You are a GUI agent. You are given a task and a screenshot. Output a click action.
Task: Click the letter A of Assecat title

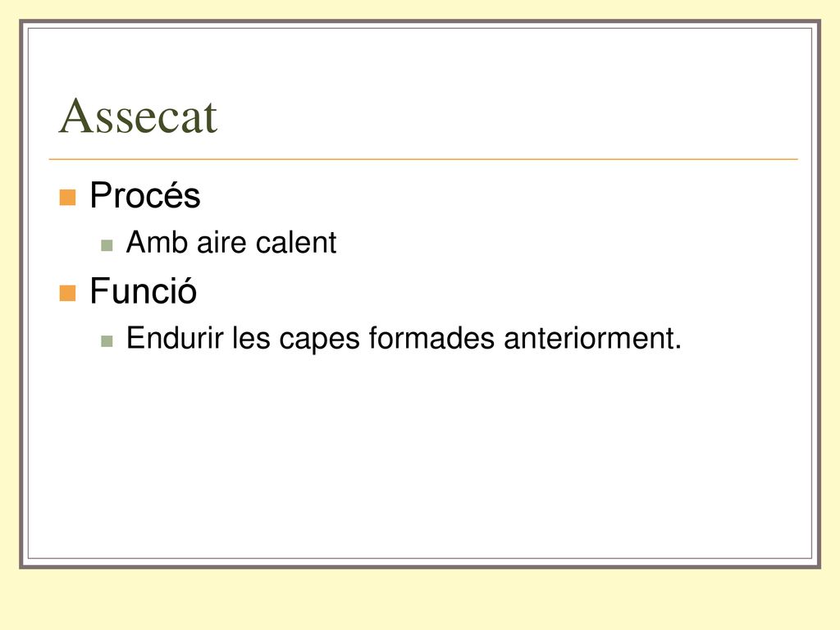75,116
